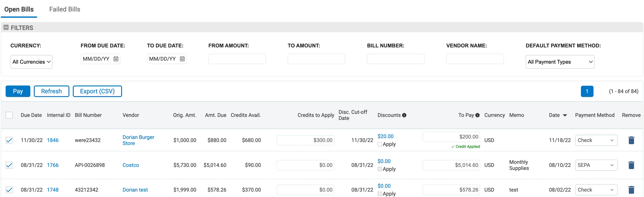The width and height of the screenshot is (644, 197).
Task: Click the To Pay info icon
Action: point(477,115)
